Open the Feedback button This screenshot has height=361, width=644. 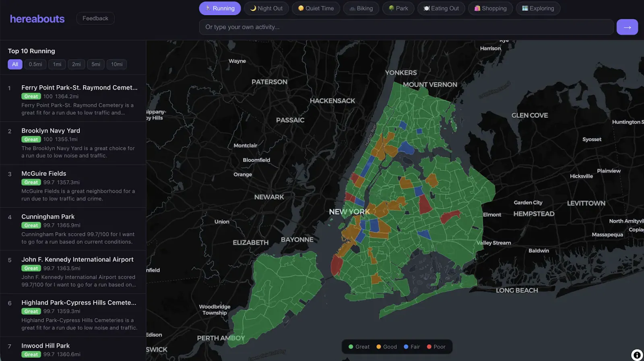(95, 18)
